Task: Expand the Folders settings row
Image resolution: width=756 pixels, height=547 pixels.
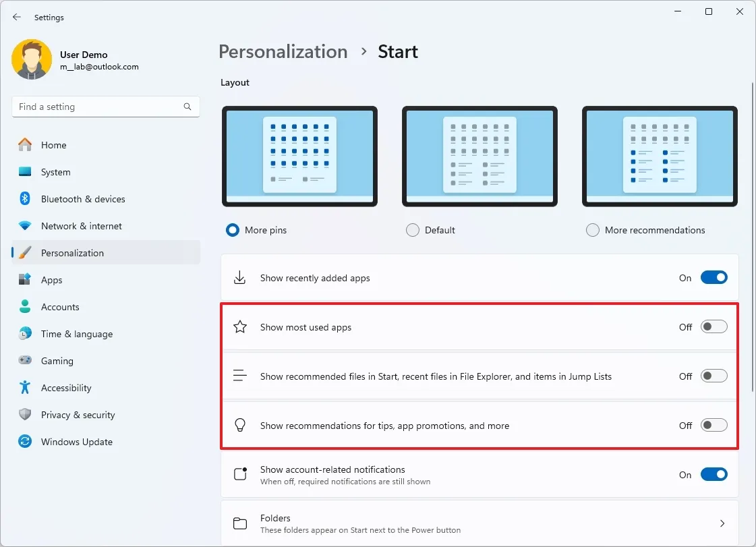Action: click(479, 522)
